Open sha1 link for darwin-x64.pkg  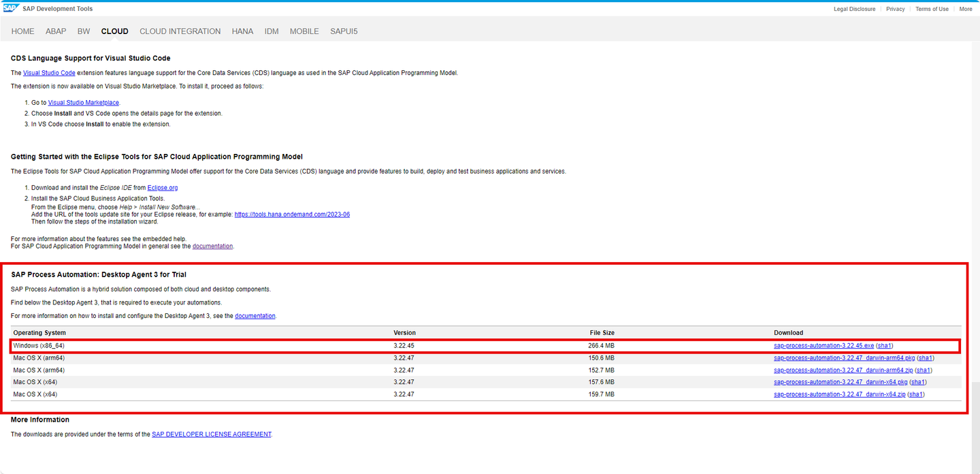918,383
